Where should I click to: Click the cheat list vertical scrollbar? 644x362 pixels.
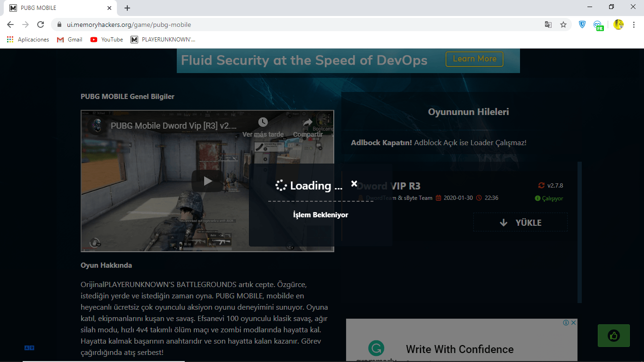point(580,232)
